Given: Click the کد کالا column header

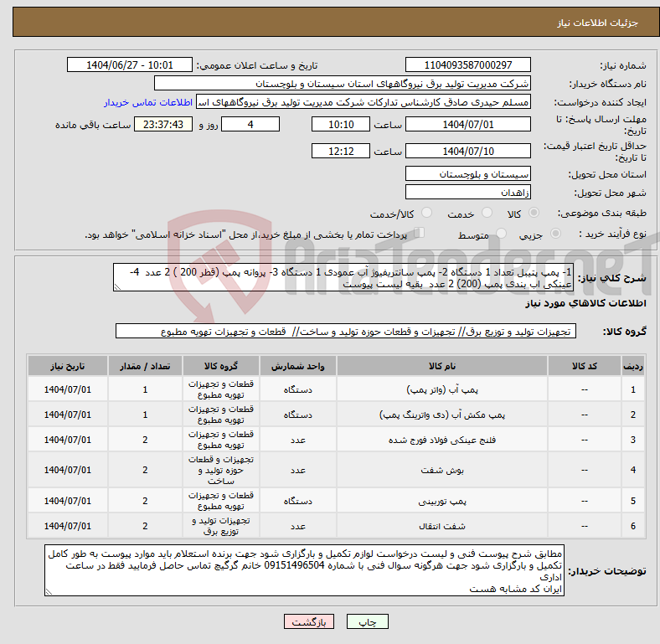Looking at the screenshot, I should point(585,366).
